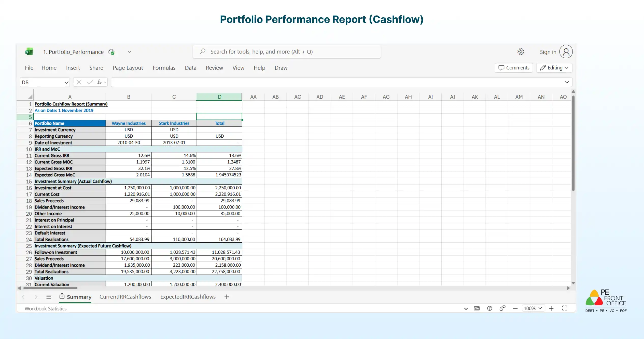This screenshot has height=339, width=644.
Task: Click the select all corner triangle
Action: 30,97
